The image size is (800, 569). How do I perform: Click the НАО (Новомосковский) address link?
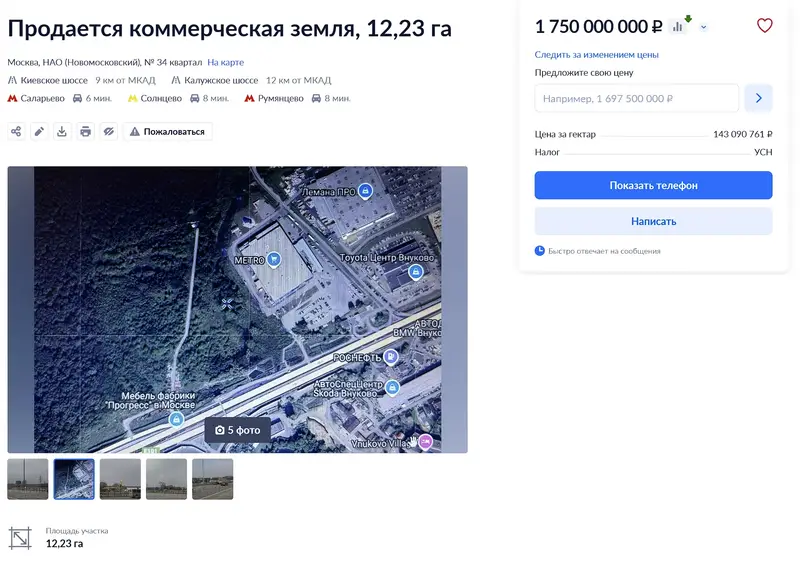(92, 62)
